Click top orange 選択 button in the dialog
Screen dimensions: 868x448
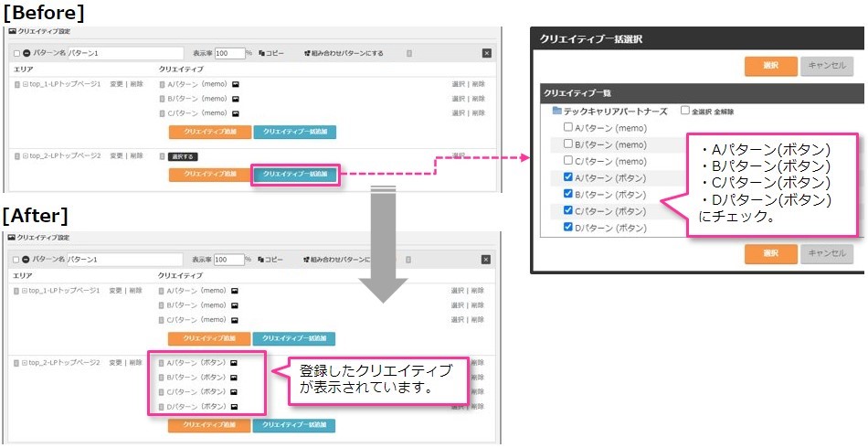[x=771, y=66]
